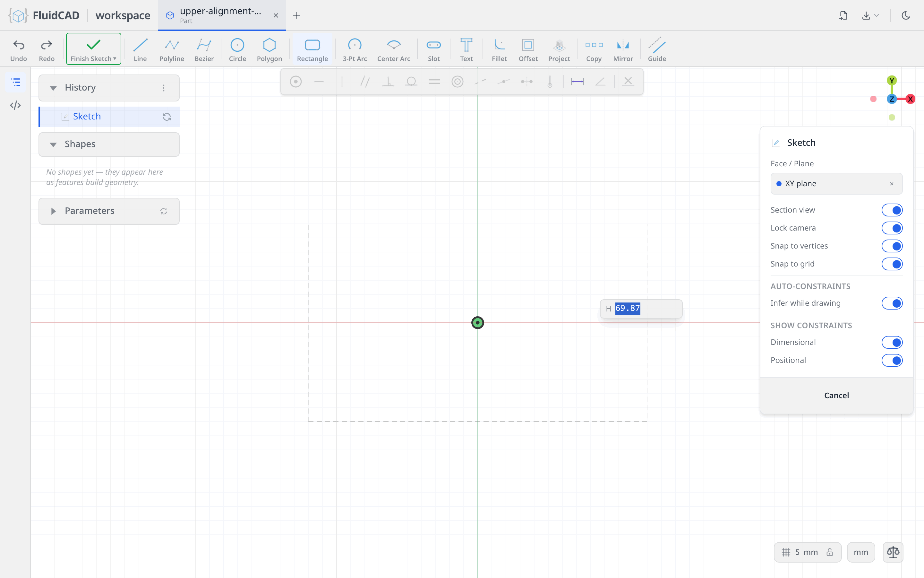Select the Bezier curve tool
Viewport: 924px width, 578px height.
click(x=204, y=49)
